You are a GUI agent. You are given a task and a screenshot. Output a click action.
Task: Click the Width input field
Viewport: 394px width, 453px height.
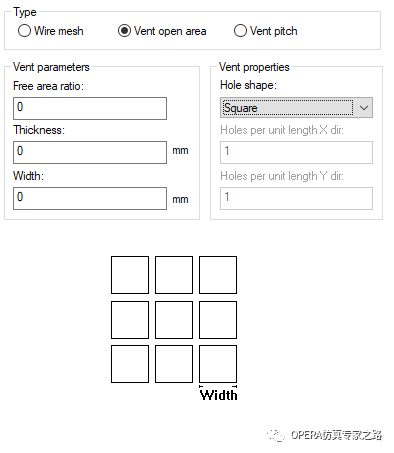click(90, 198)
